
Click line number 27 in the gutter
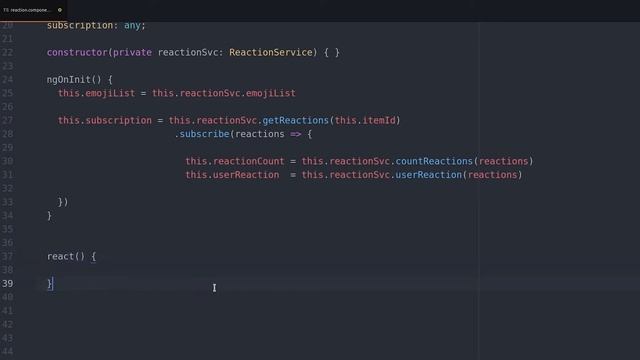[7, 120]
